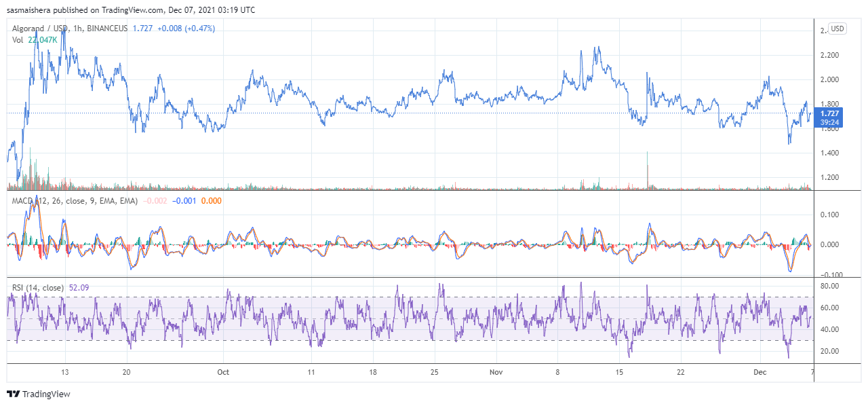Click the 0.100 label on the MACD axis
This screenshot has width=868, height=406.
click(829, 215)
